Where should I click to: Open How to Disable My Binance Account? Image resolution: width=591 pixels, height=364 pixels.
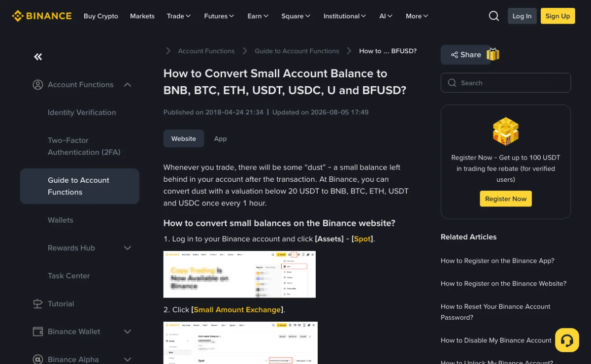(x=496, y=340)
